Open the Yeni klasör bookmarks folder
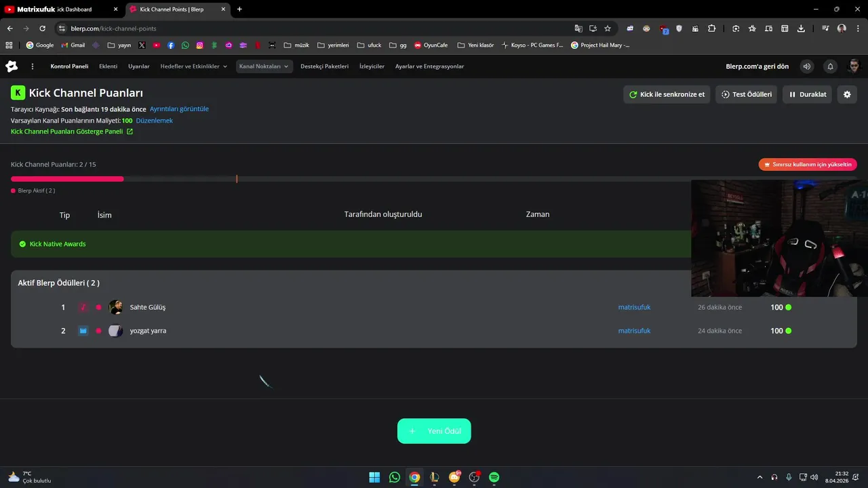868x488 pixels. tap(475, 45)
